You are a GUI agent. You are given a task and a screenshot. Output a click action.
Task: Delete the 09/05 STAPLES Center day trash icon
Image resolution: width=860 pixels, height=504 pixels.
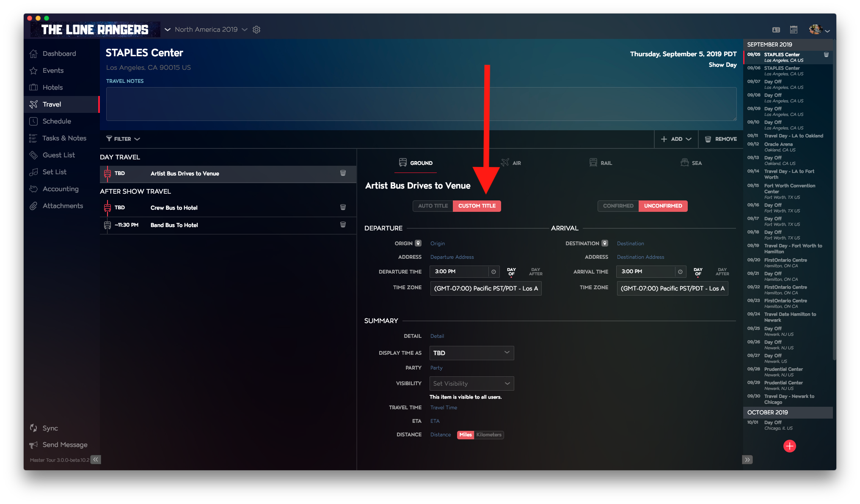[x=826, y=55]
